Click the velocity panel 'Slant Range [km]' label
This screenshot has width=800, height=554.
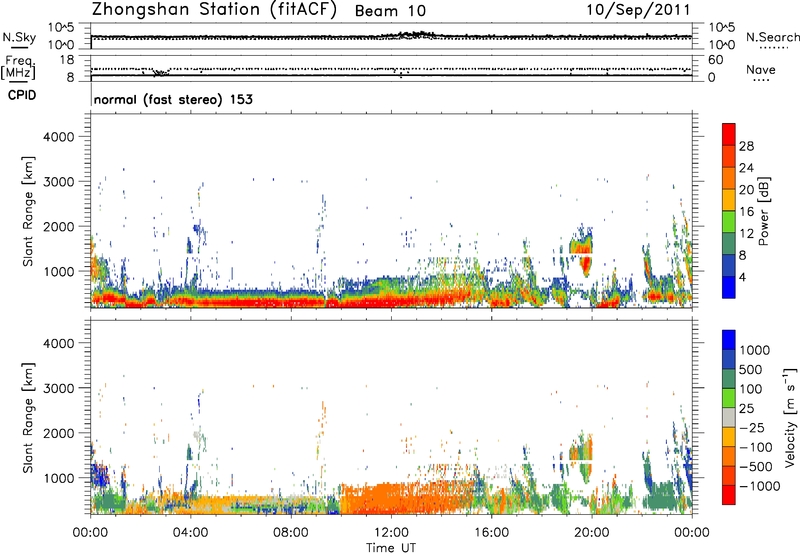pyautogui.click(x=28, y=418)
